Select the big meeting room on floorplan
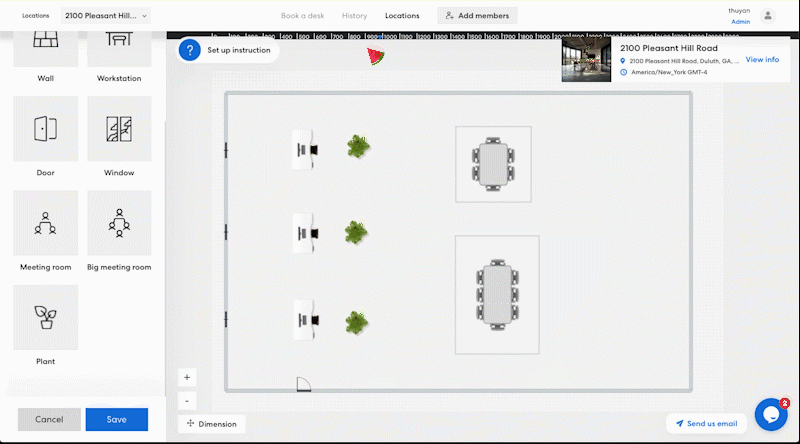Image resolution: width=800 pixels, height=444 pixels. point(497,295)
